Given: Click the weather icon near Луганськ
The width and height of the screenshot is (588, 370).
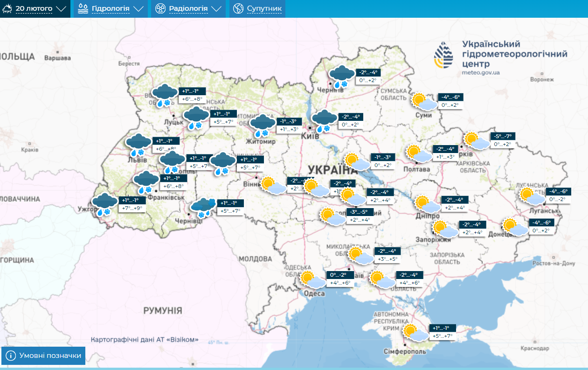Looking at the screenshot, I should 532,196.
